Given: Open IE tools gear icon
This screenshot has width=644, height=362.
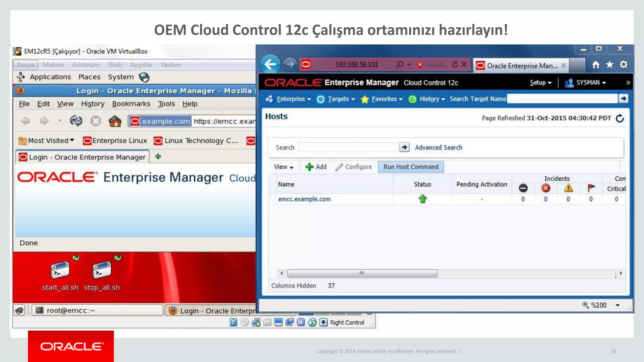Looking at the screenshot, I should click(624, 64).
